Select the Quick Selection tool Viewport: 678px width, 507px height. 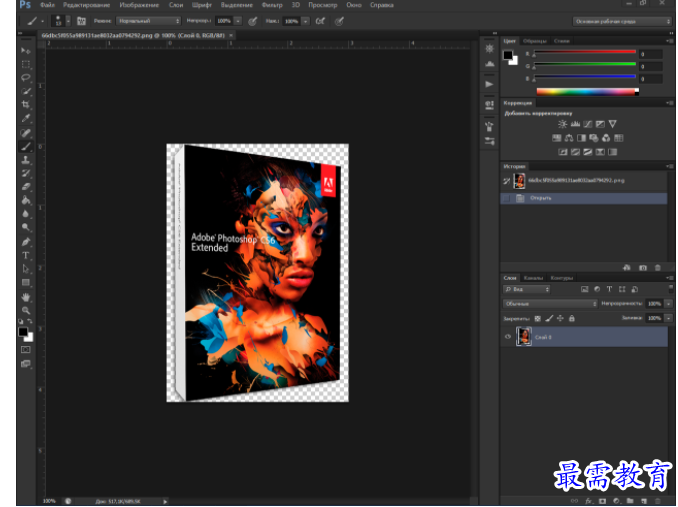pos(26,91)
